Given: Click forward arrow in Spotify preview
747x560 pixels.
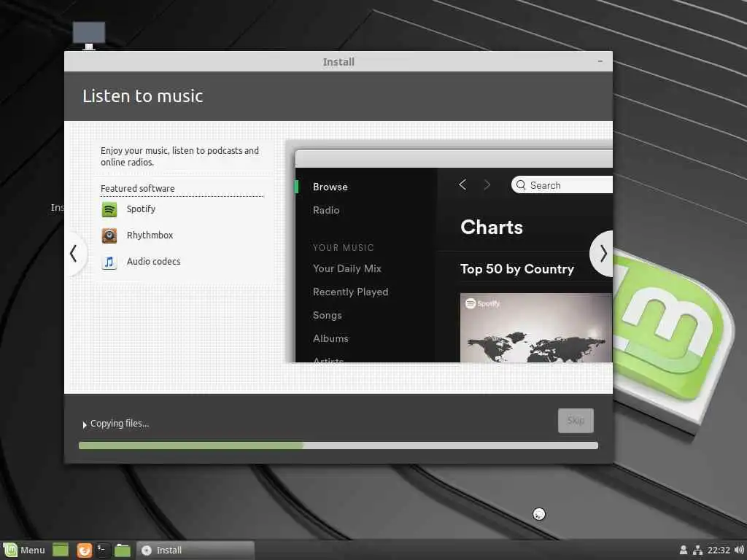Looking at the screenshot, I should click(487, 184).
